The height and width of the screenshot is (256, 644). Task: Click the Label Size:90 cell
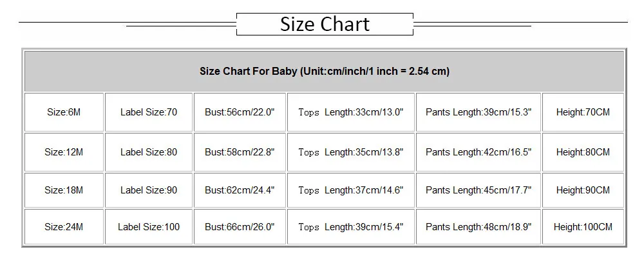(149, 190)
